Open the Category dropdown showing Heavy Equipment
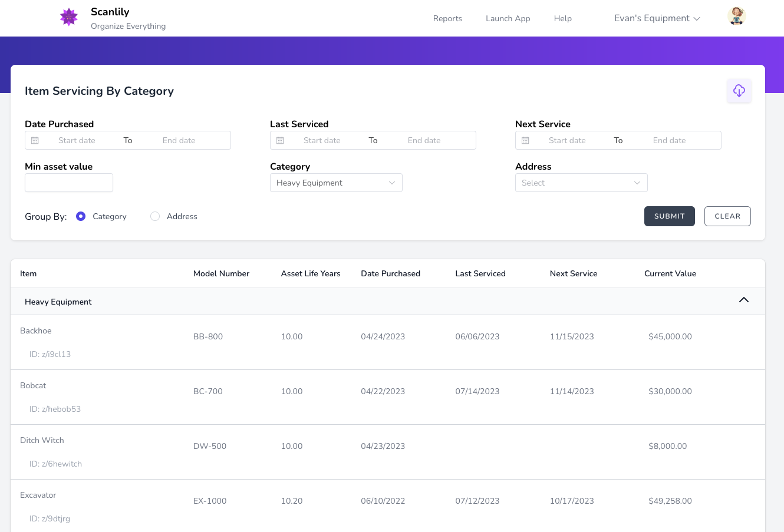Viewport: 784px width, 532px height. tap(335, 183)
